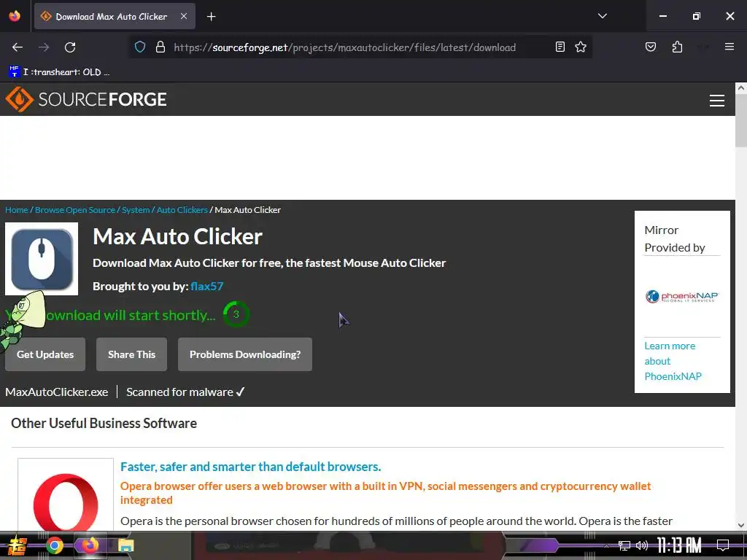
Task: Click the Other Useful Business Software heading
Action: click(104, 424)
